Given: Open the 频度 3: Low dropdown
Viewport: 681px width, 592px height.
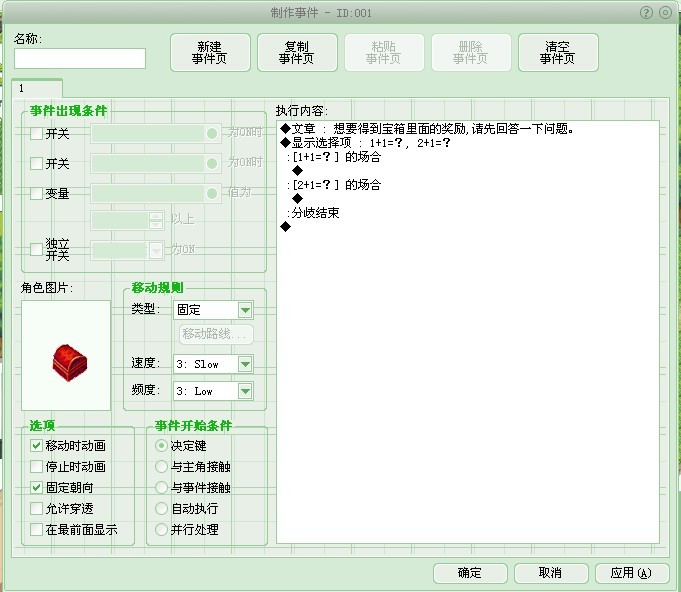Looking at the screenshot, I should (245, 391).
